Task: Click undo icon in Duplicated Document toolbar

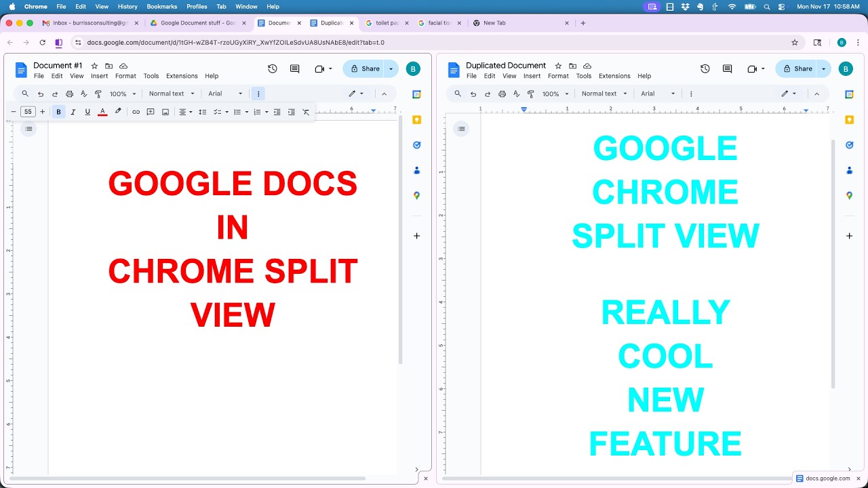Action: (473, 94)
